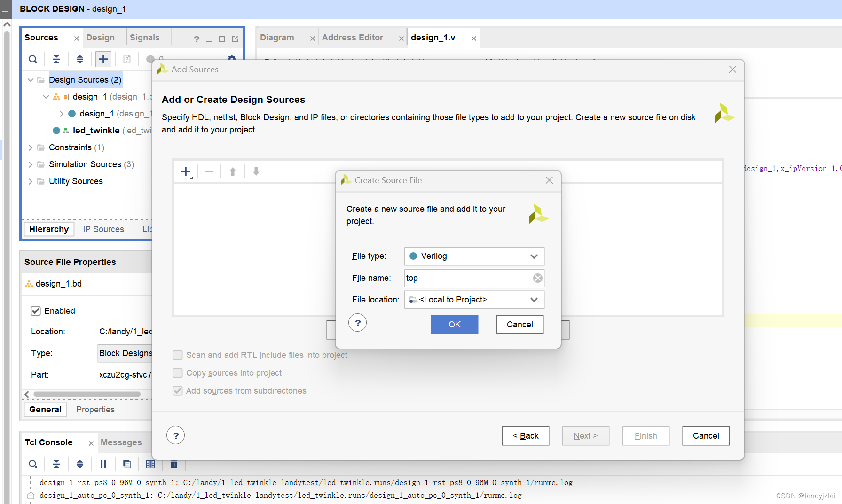Switch to the Signals tab
This screenshot has width=842, height=504.
(145, 38)
